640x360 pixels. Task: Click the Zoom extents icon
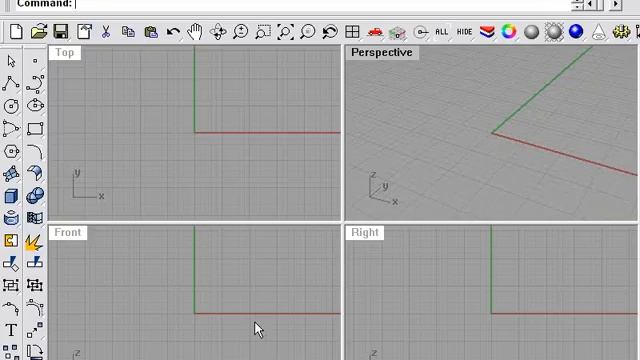285,31
